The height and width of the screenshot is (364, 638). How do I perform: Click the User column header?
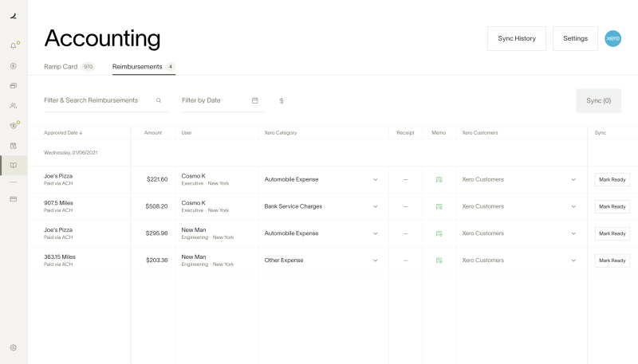tap(187, 133)
